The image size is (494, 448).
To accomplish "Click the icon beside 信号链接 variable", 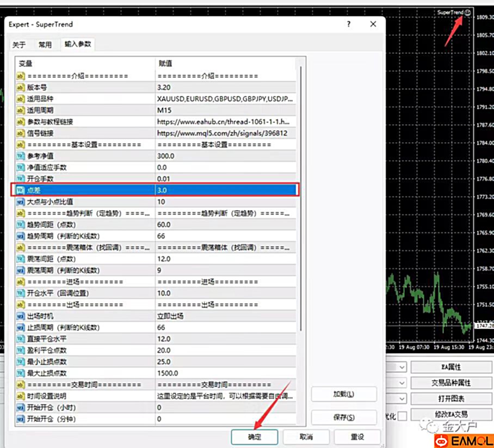I will click(x=21, y=133).
